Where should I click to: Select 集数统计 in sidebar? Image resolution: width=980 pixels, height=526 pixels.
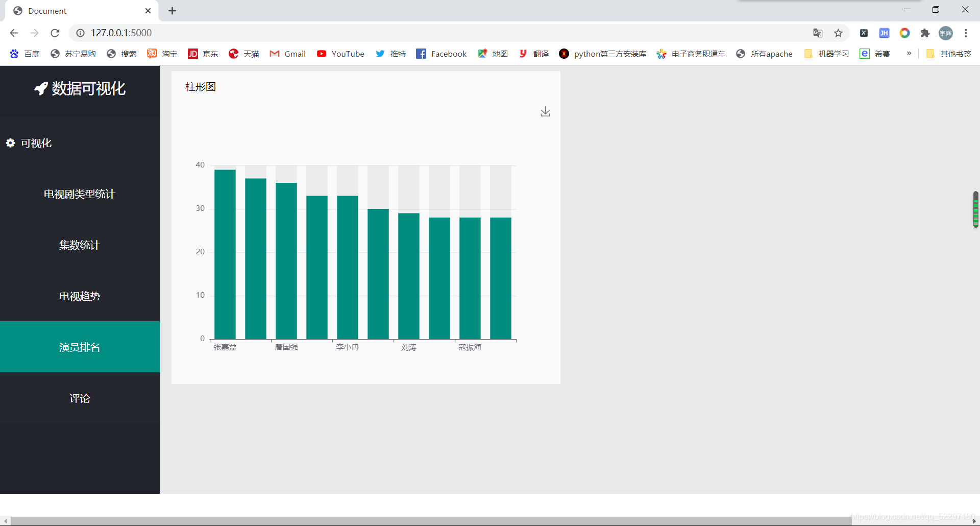click(80, 245)
